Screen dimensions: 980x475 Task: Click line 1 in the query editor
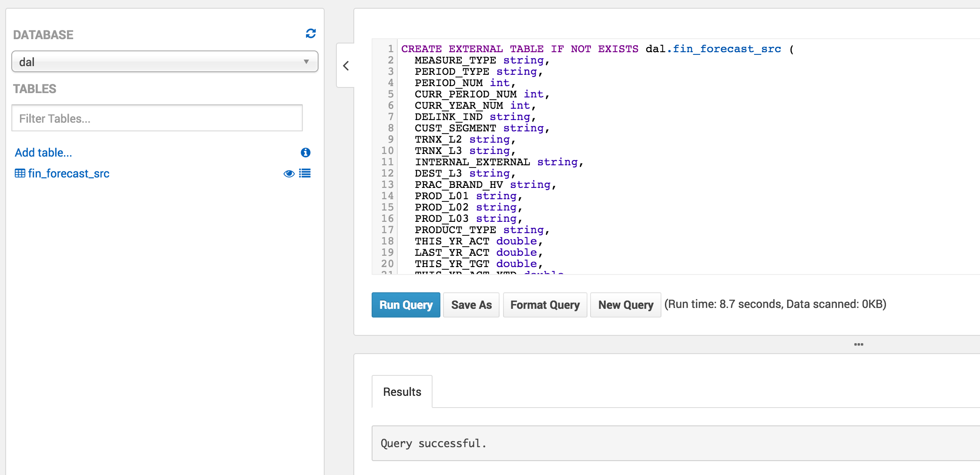point(596,49)
